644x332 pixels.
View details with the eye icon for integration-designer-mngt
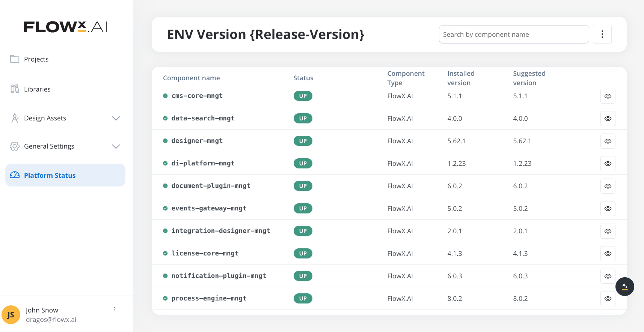(x=608, y=231)
